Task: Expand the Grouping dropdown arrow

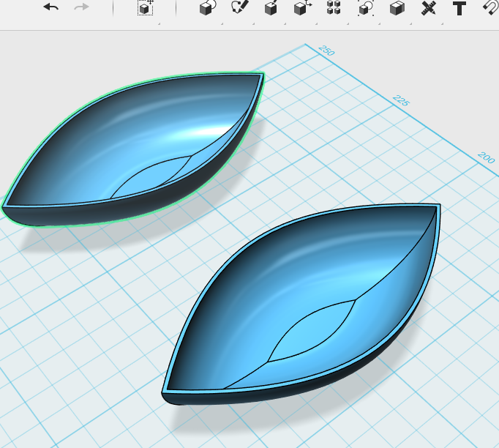Action: pyautogui.click(x=379, y=23)
